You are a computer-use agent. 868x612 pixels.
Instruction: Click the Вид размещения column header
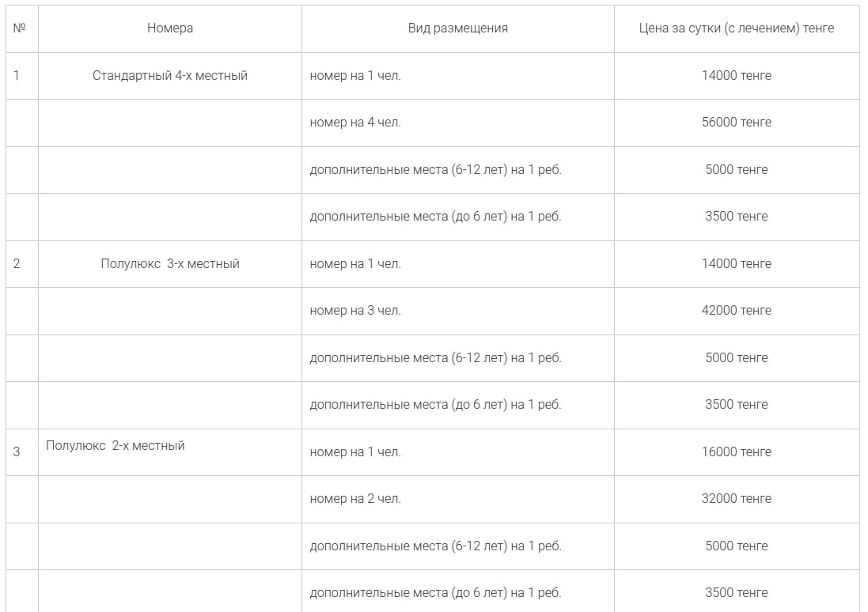[458, 28]
